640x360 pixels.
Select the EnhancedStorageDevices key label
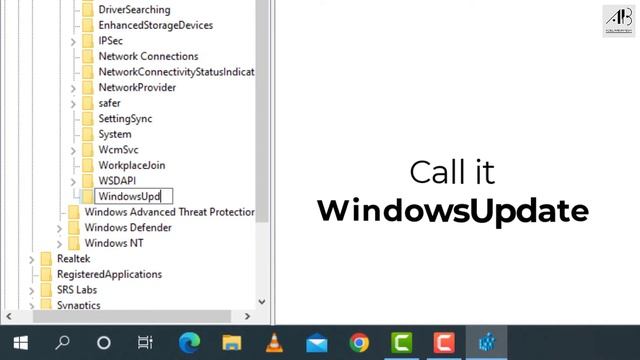(156, 25)
